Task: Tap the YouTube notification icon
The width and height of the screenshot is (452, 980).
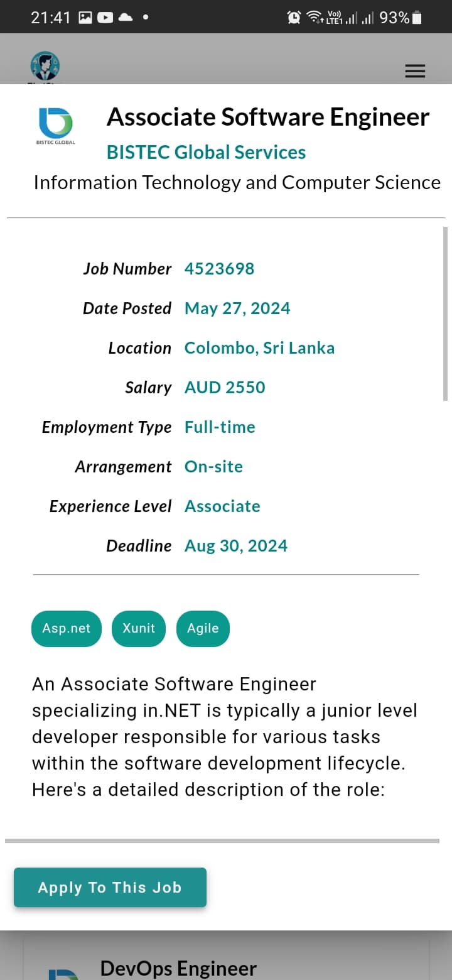Action: tap(105, 18)
